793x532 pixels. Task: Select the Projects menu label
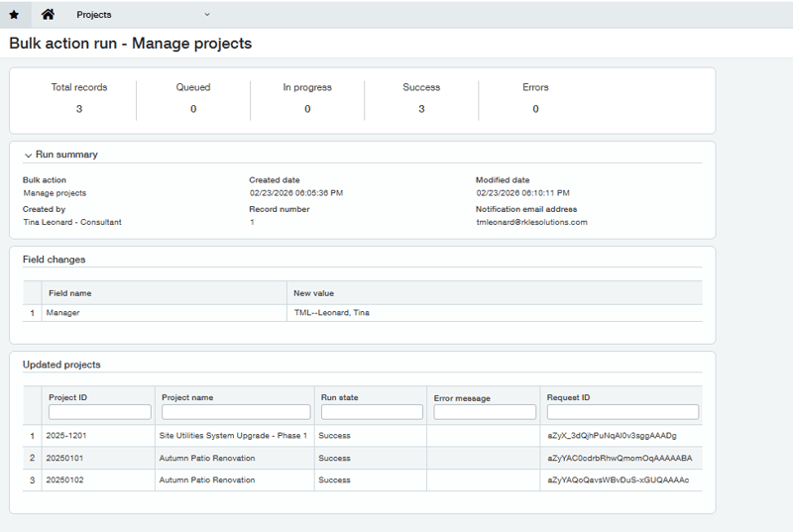pos(94,15)
